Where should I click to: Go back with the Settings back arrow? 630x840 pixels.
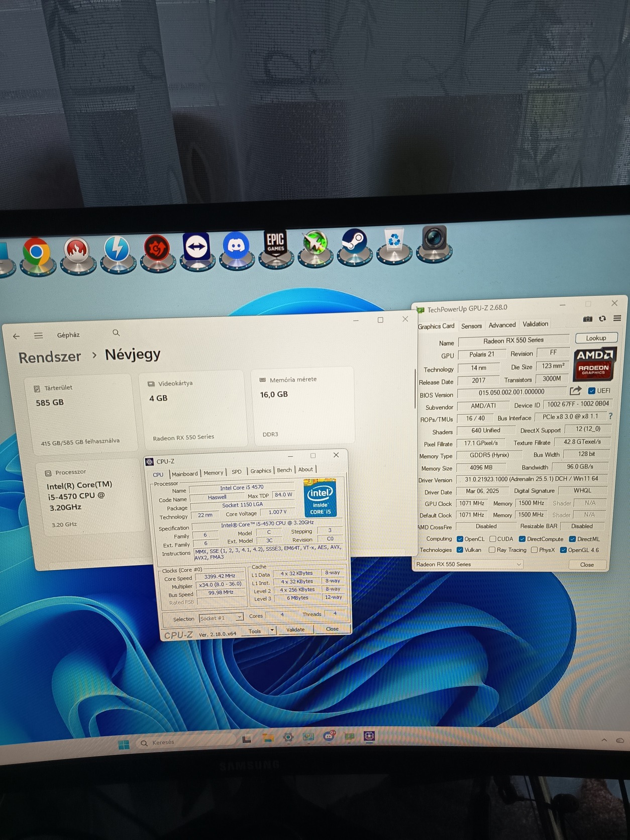tap(17, 336)
